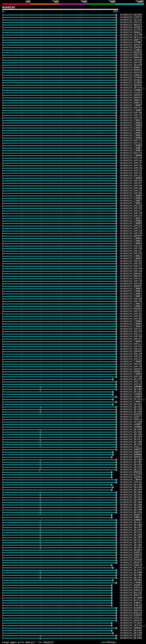Select the query ID AV642183
The height and width of the screenshot is (644, 146).
[x=8, y=7]
